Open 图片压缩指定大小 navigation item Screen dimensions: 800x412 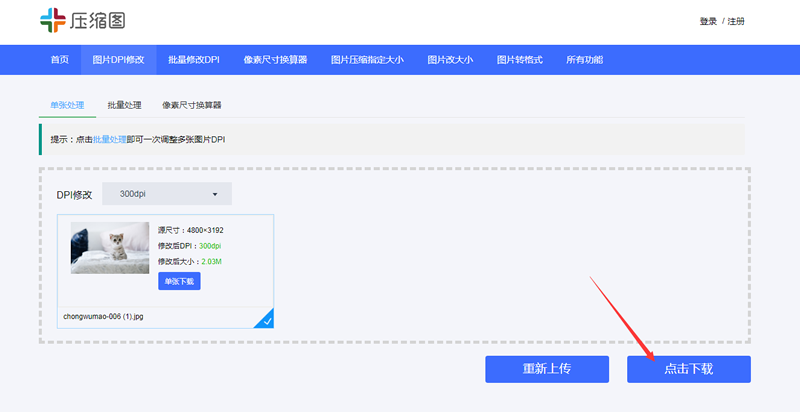click(367, 60)
